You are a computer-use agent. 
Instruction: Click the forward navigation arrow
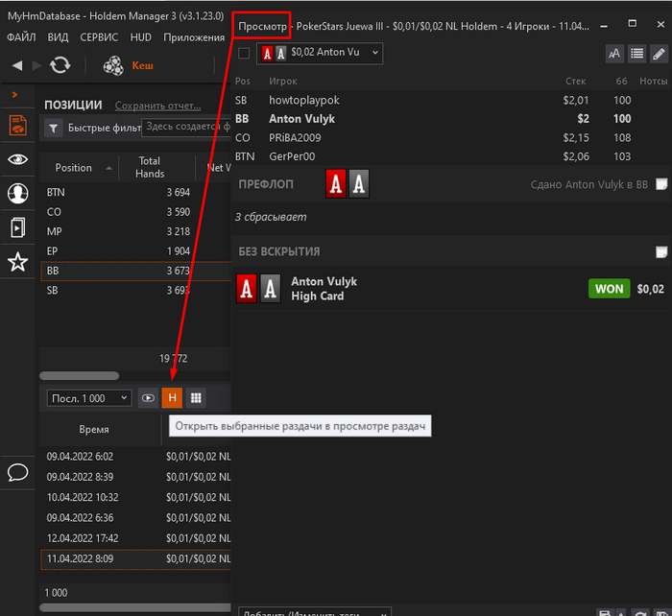[x=36, y=65]
